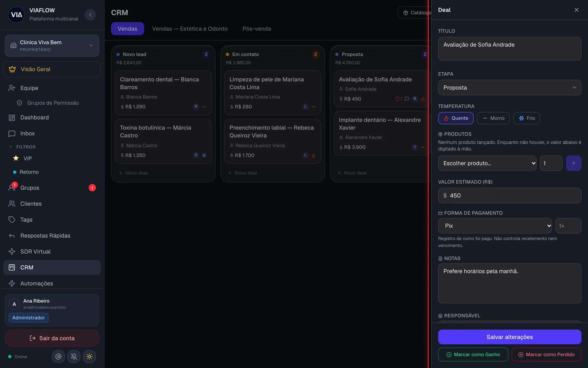Viewport: 588px width, 368px height.
Task: Open the Escolher produto dropdown
Action: coord(487,163)
